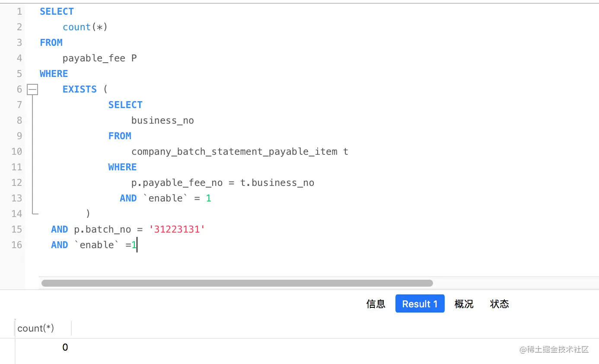Click line number 1 in the gutter
The image size is (599, 364).
click(19, 11)
